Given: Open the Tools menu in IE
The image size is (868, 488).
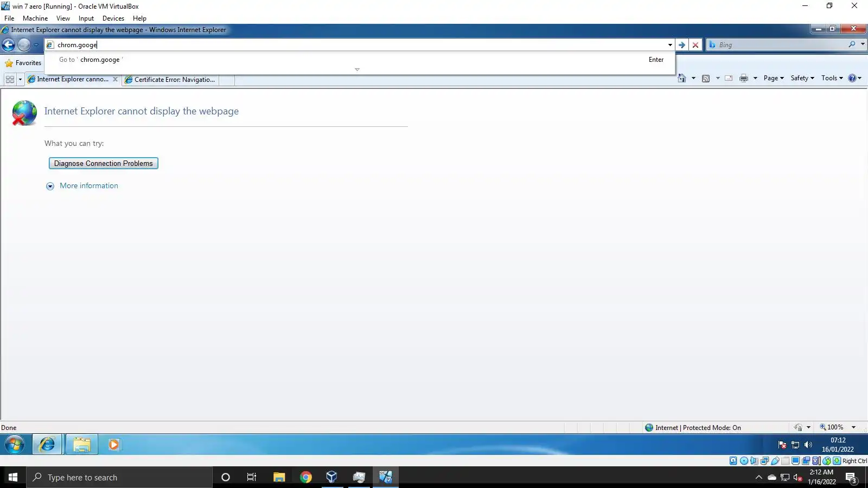Looking at the screenshot, I should [832, 78].
